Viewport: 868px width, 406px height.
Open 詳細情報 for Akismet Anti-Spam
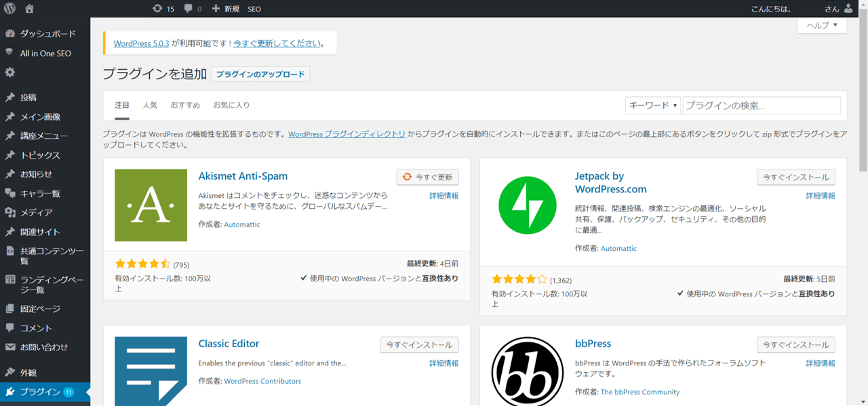tap(444, 196)
